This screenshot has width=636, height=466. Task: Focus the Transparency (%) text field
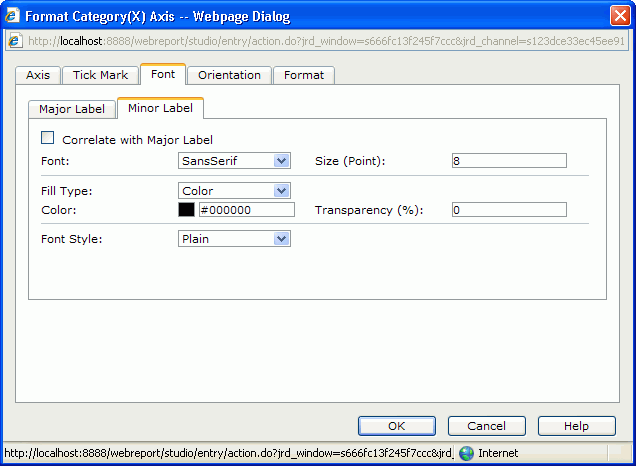pyautogui.click(x=508, y=210)
